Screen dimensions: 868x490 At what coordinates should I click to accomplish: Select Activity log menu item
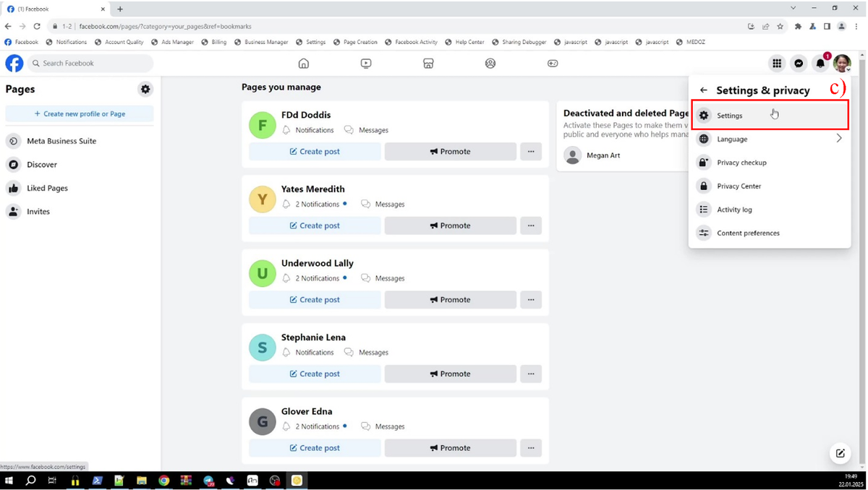pos(770,210)
